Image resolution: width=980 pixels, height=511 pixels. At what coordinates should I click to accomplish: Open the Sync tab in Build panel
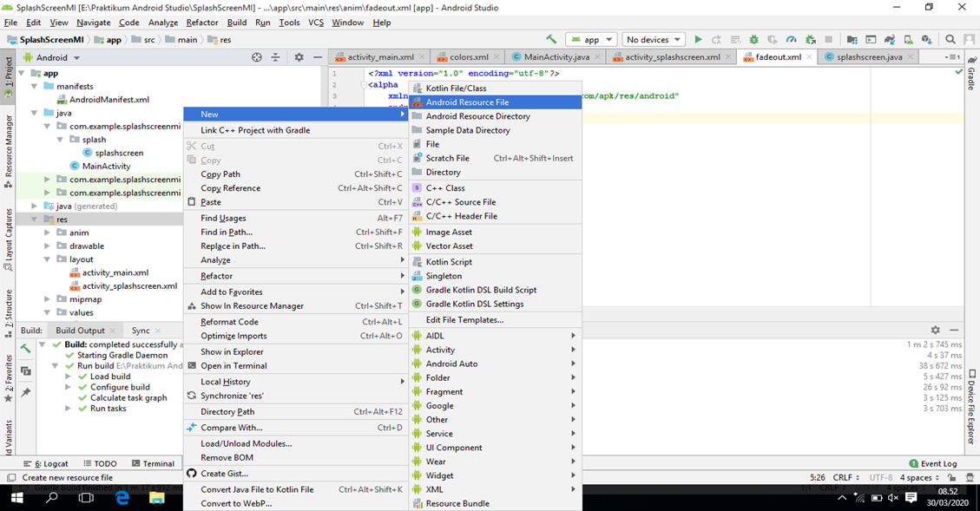coord(141,331)
